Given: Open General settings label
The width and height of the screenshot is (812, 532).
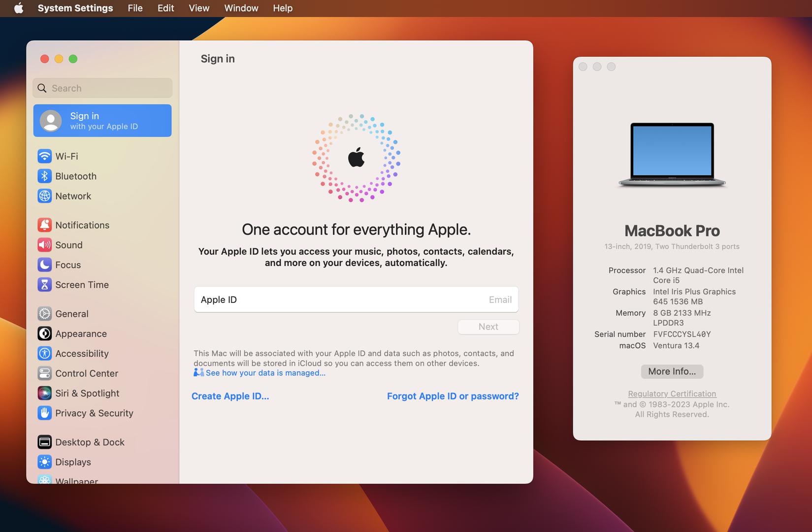Looking at the screenshot, I should (72, 314).
